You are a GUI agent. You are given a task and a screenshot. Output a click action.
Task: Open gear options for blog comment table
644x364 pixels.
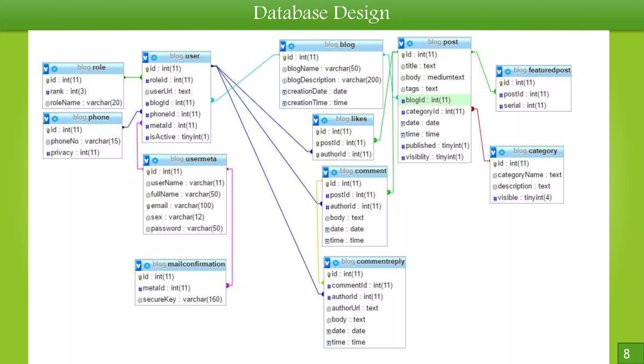tap(334, 172)
